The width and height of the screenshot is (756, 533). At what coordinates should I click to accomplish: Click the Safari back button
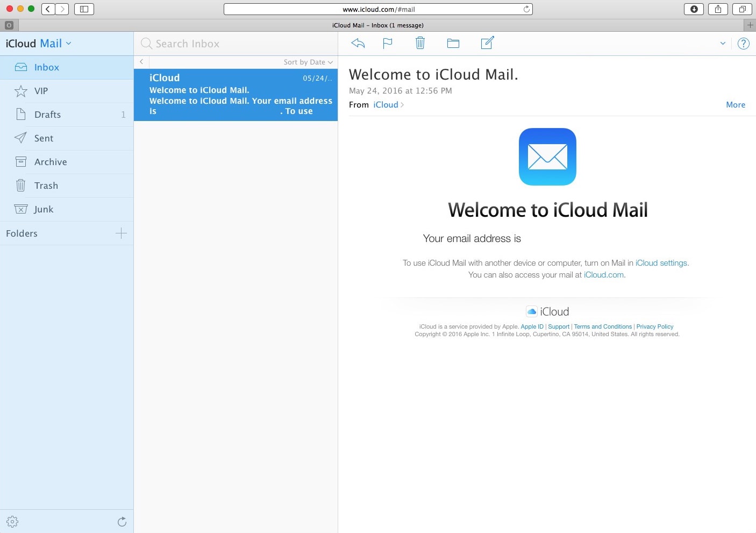[x=48, y=9]
